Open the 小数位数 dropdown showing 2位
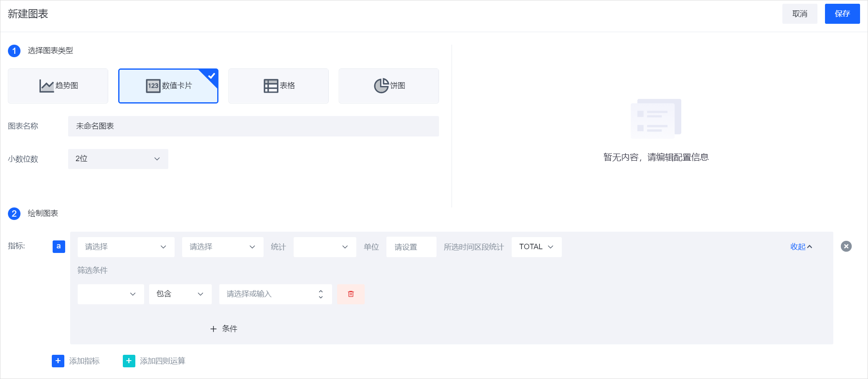The width and height of the screenshot is (868, 379). (118, 159)
